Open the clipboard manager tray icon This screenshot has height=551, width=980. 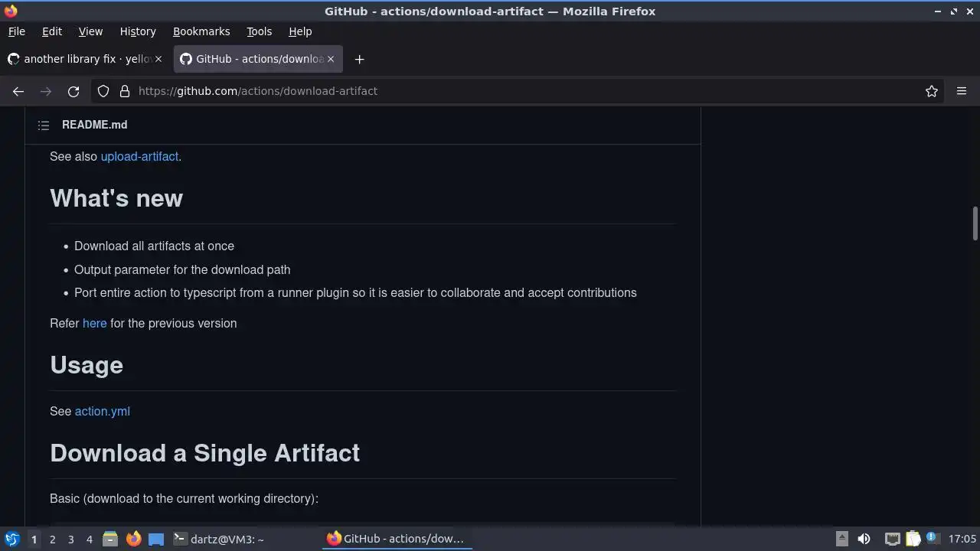point(913,539)
